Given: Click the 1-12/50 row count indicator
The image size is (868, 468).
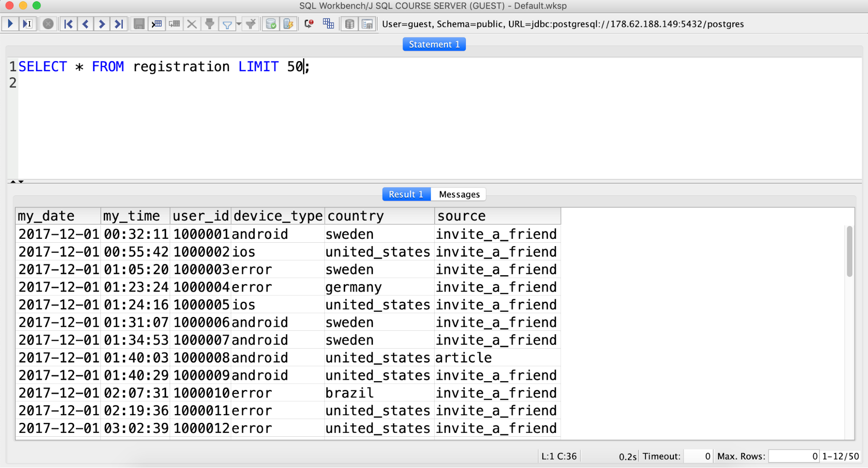Looking at the screenshot, I should coord(840,456).
